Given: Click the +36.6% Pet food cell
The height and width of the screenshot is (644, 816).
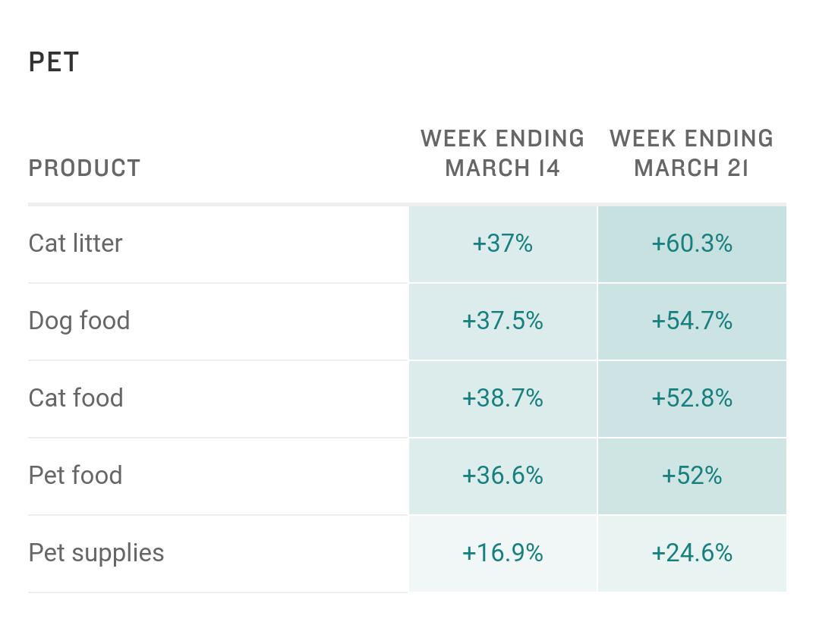Looking at the screenshot, I should (x=503, y=476).
